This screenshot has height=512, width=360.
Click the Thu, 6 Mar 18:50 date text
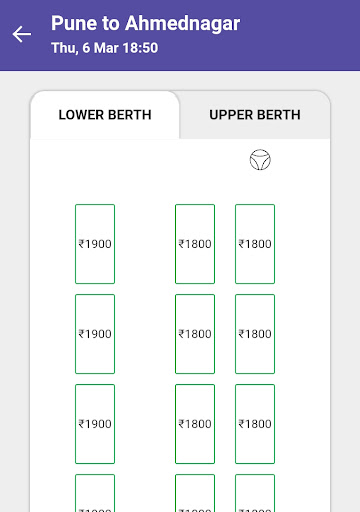click(x=105, y=48)
